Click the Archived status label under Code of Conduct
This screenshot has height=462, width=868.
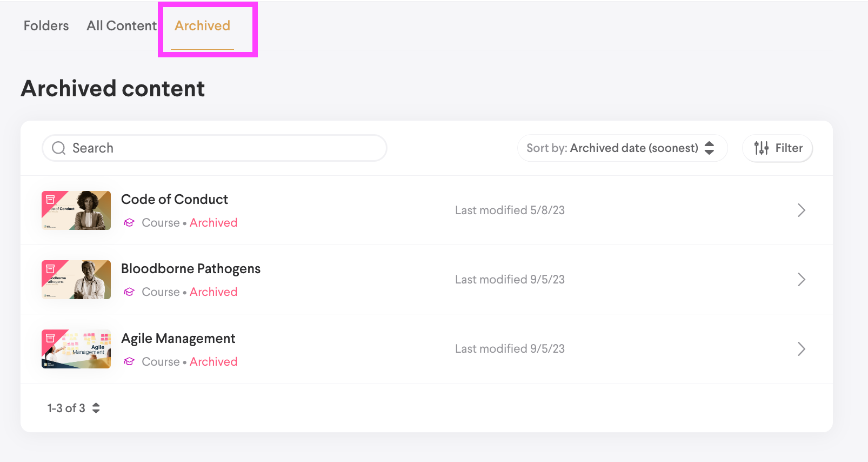[213, 222]
